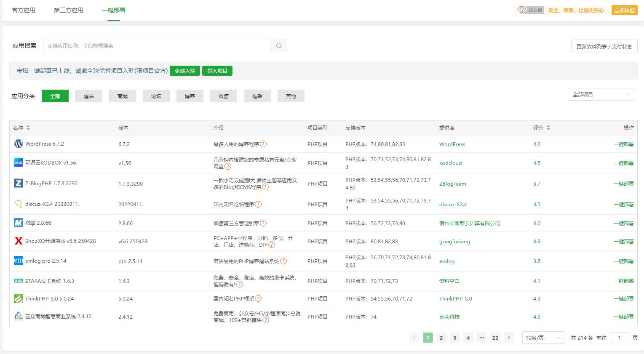The image size is (644, 354).
Task: Click the 前往 page number input
Action: click(619, 338)
